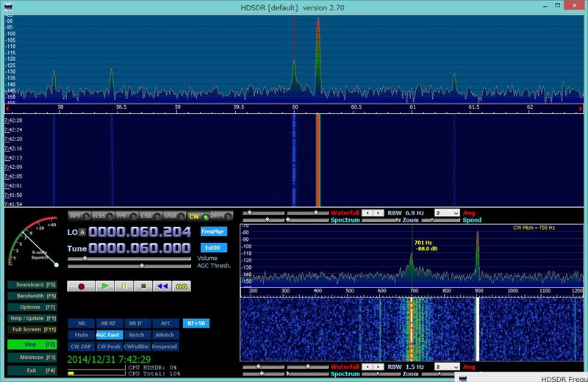Toggle the NB RF noise blanker

point(109,323)
